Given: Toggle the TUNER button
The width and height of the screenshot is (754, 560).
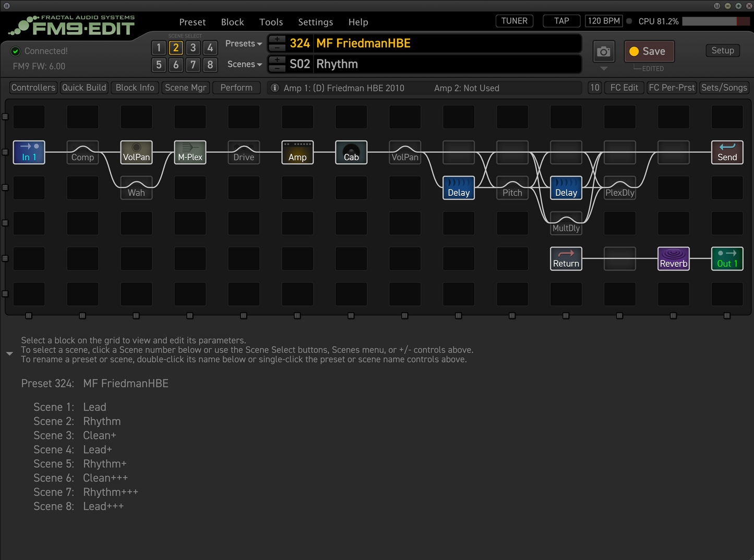Looking at the screenshot, I should coord(514,21).
